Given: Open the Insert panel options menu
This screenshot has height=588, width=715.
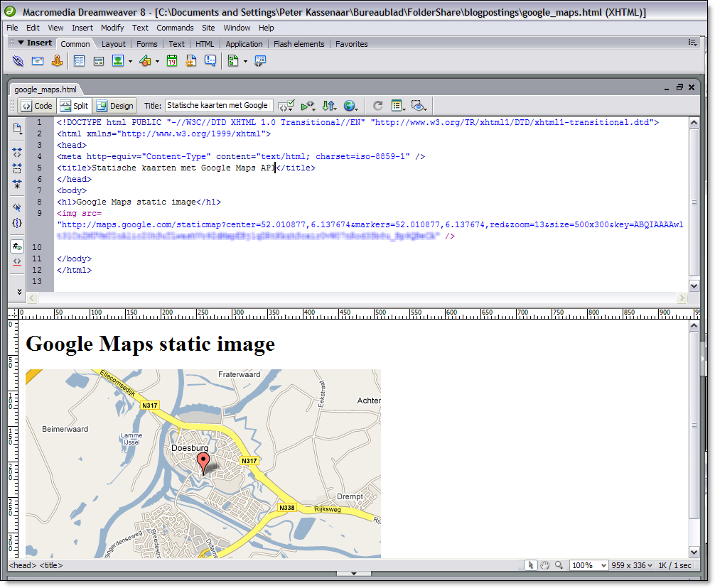Looking at the screenshot, I should coord(692,43).
